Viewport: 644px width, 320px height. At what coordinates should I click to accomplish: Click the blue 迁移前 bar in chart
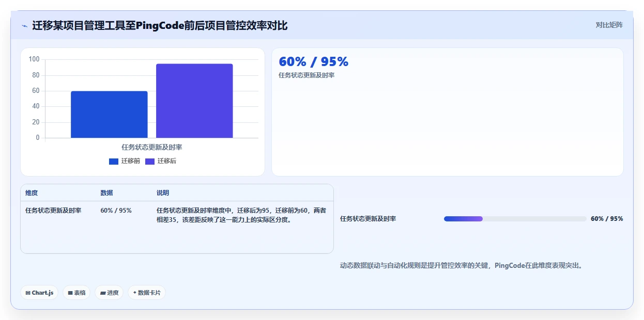109,115
